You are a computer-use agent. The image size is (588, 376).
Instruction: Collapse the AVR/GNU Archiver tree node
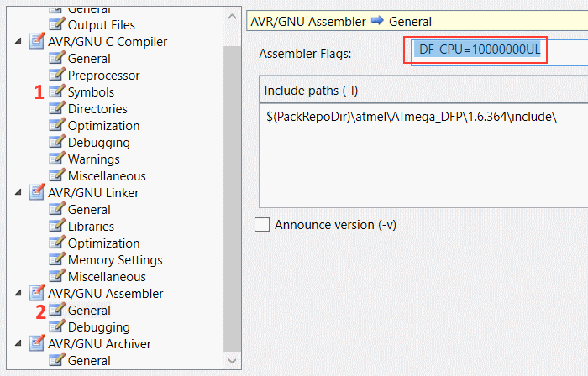click(19, 344)
